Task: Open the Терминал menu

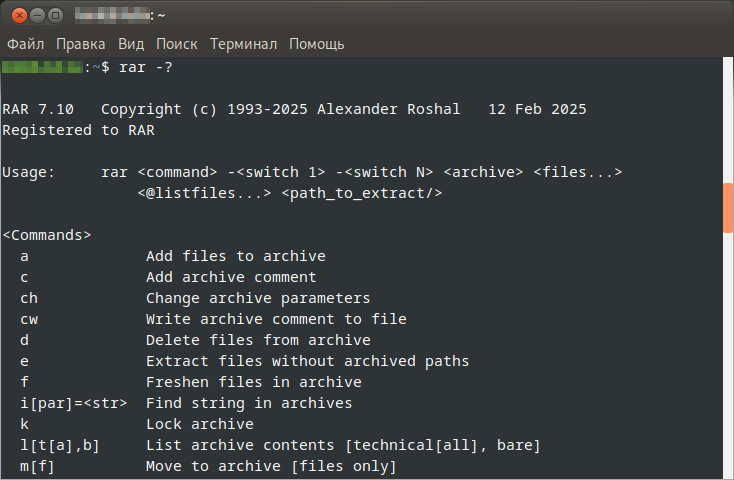Action: (243, 44)
